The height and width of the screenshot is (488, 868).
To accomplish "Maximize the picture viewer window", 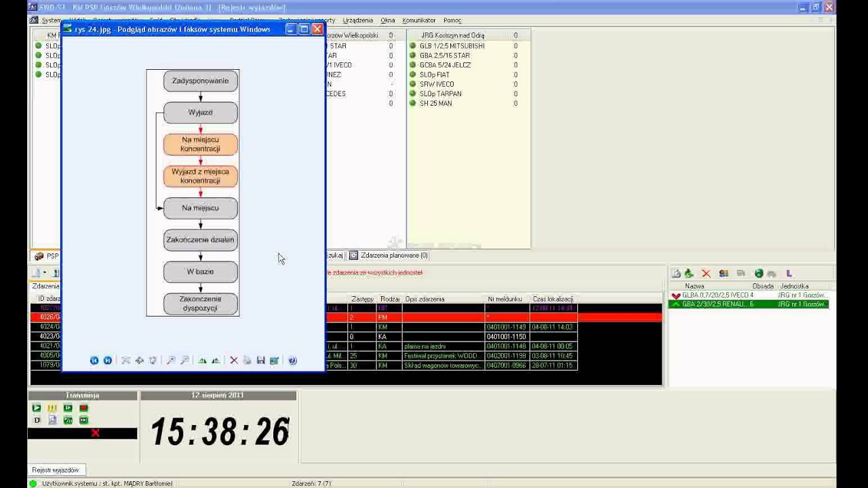I will tap(304, 29).
